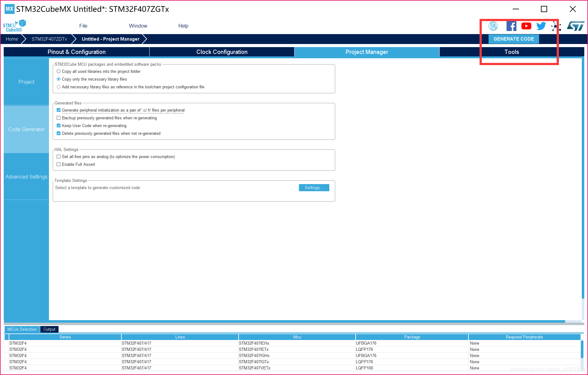
Task: Click the horizontal scrollbar of main panel
Action: pos(284,321)
